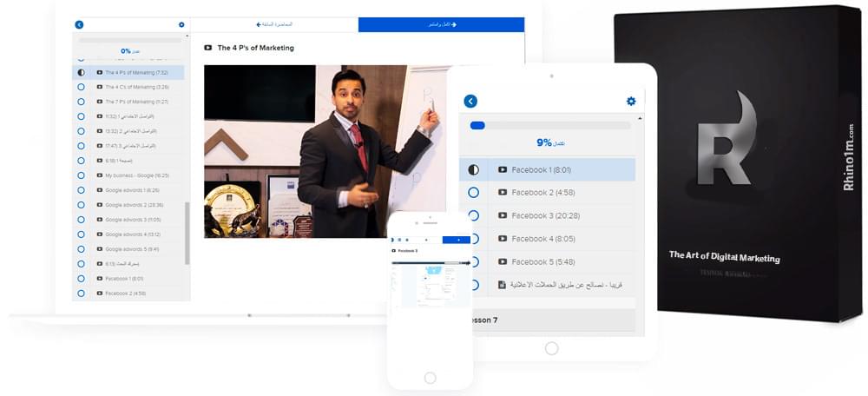Open the previous lecture tab (المحاضرة السابقة)
The height and width of the screenshot is (396, 868).
click(274, 25)
